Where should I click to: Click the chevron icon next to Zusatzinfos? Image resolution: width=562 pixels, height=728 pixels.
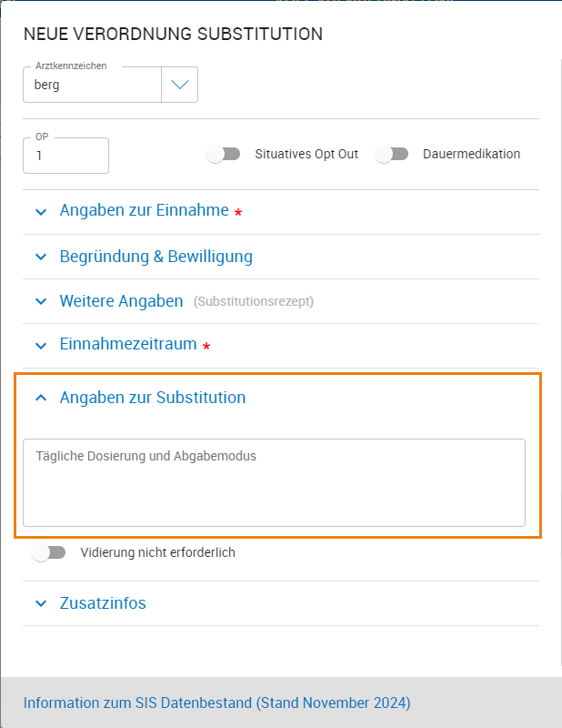click(x=40, y=603)
